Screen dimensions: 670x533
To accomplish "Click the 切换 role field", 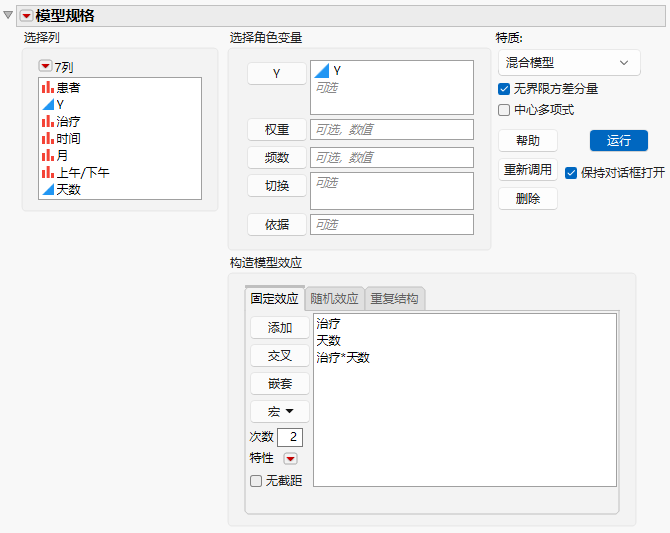I will (x=392, y=191).
